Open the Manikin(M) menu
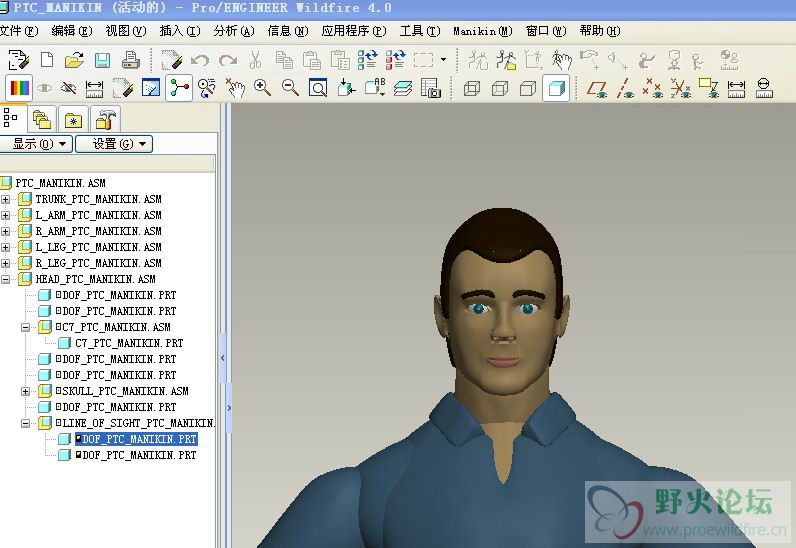Screen dimensions: 796x548 (483, 31)
